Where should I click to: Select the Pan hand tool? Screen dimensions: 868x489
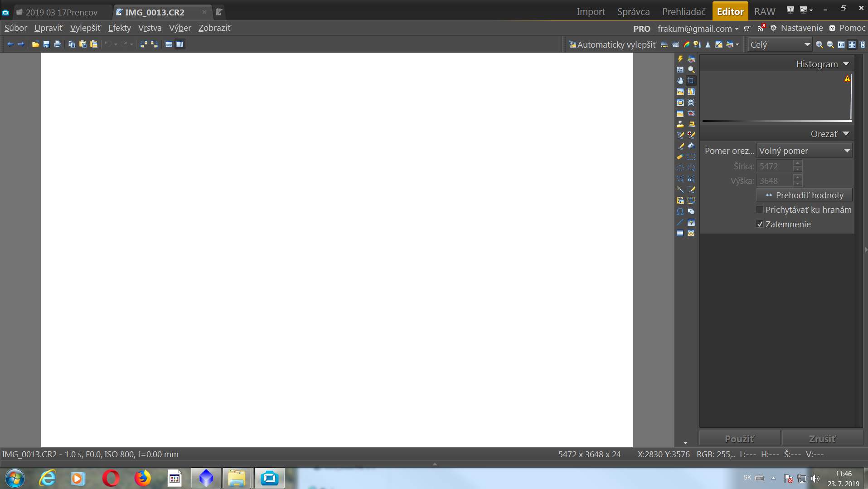pyautogui.click(x=680, y=81)
